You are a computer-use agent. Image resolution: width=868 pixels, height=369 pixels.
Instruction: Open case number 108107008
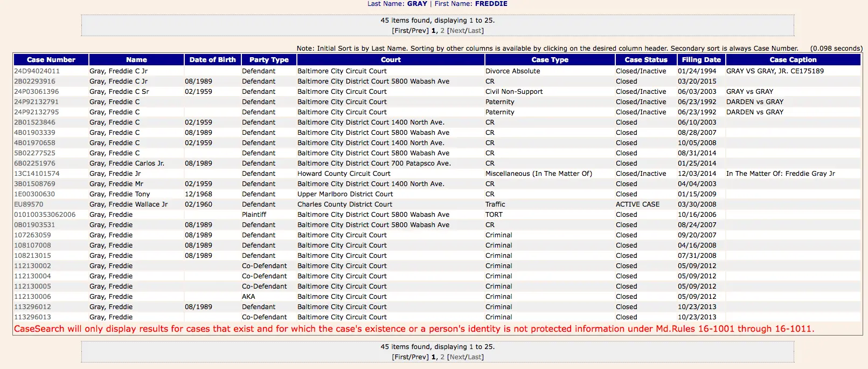pyautogui.click(x=32, y=245)
